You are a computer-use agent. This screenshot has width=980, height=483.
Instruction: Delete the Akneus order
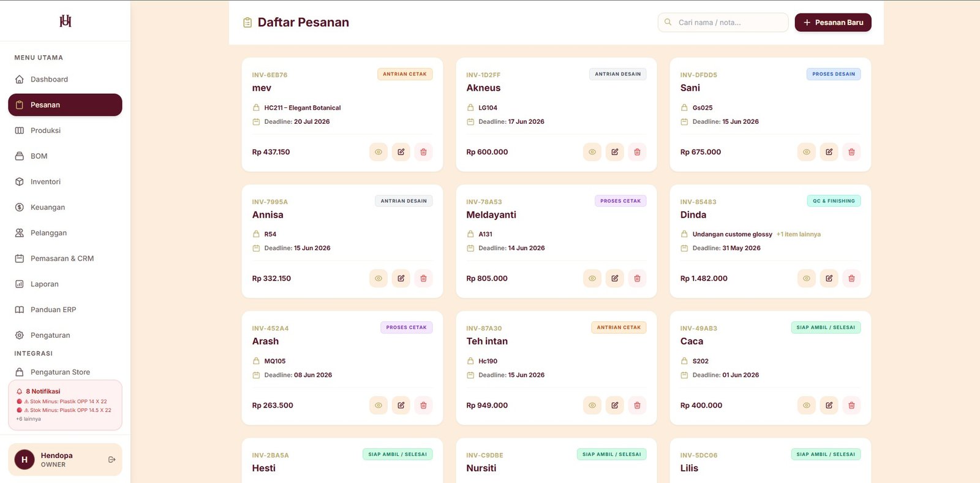click(x=637, y=152)
